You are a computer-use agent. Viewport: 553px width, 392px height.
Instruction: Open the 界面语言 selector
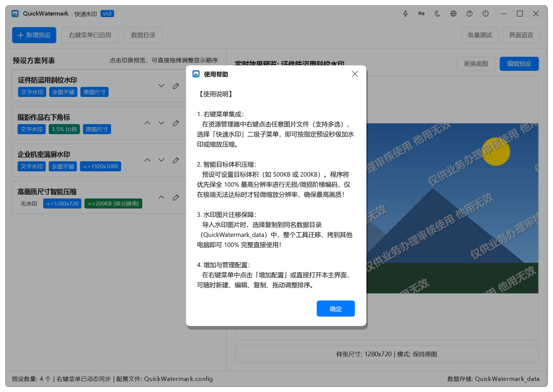(521, 35)
